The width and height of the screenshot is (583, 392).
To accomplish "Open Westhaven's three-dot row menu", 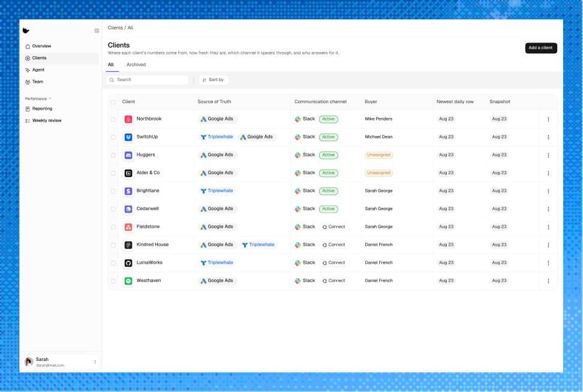I will pos(548,281).
